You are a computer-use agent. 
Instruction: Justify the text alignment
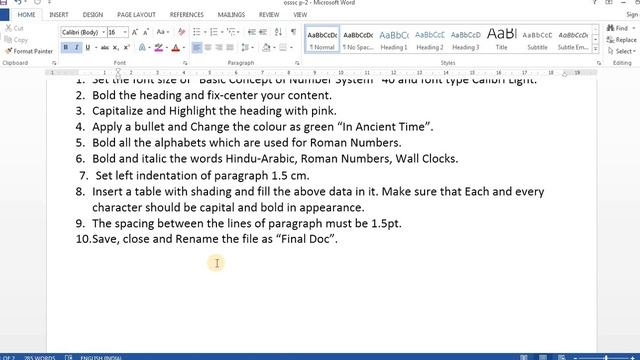(x=230, y=48)
